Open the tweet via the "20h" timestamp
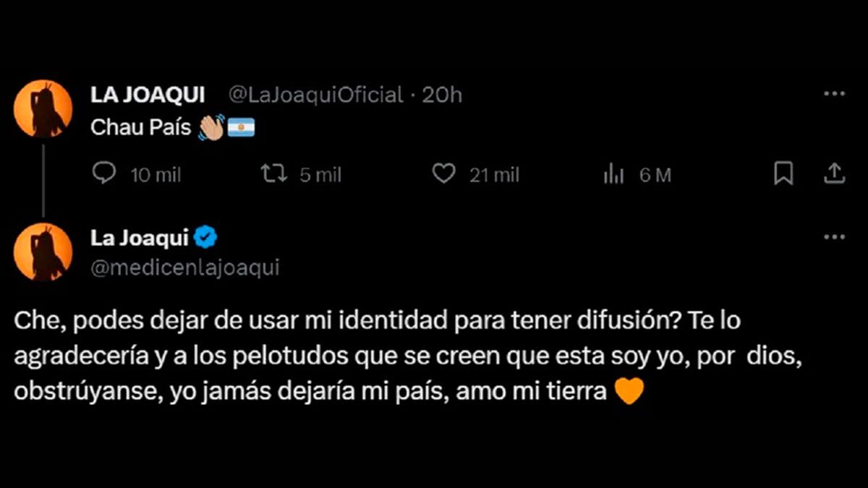This screenshot has height=488, width=868. [x=442, y=95]
